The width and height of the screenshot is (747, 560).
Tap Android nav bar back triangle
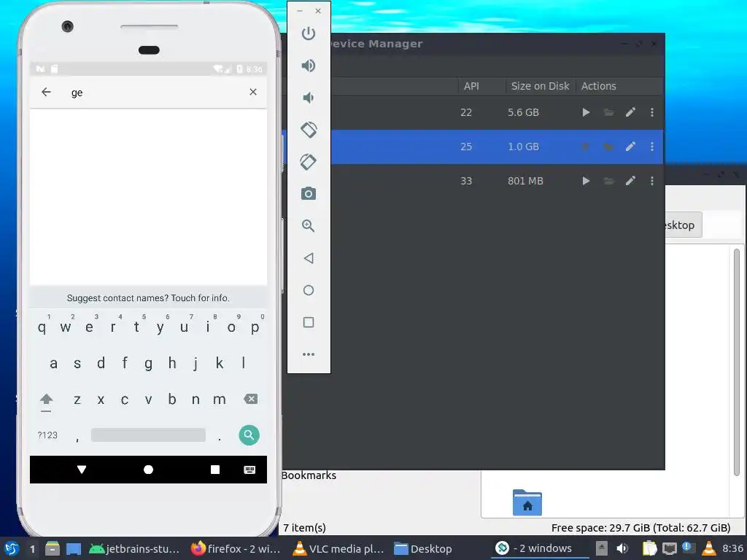tap(82, 470)
